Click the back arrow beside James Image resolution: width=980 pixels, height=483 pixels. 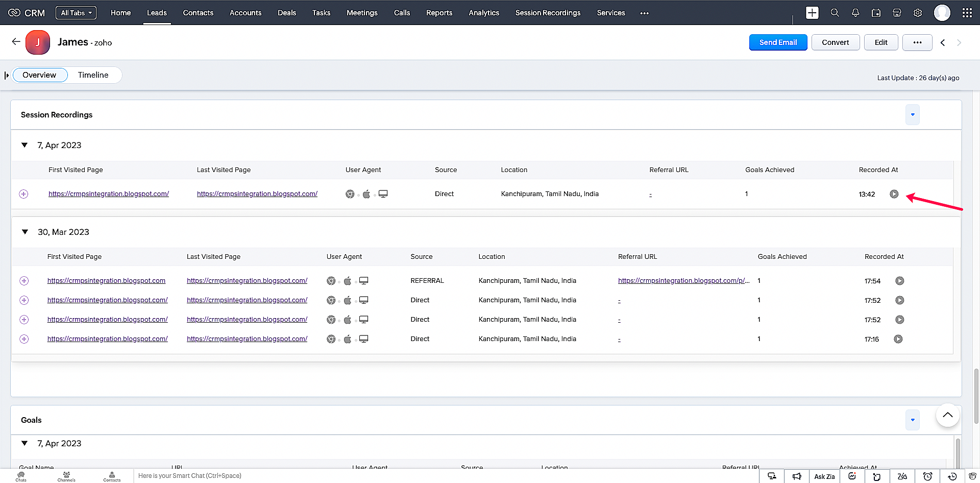pos(16,42)
